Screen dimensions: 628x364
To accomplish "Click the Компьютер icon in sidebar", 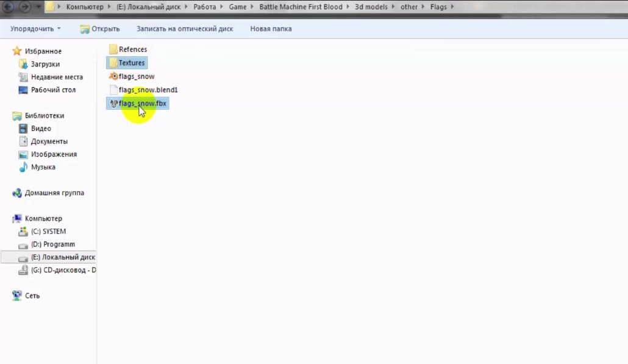I will pos(17,219).
